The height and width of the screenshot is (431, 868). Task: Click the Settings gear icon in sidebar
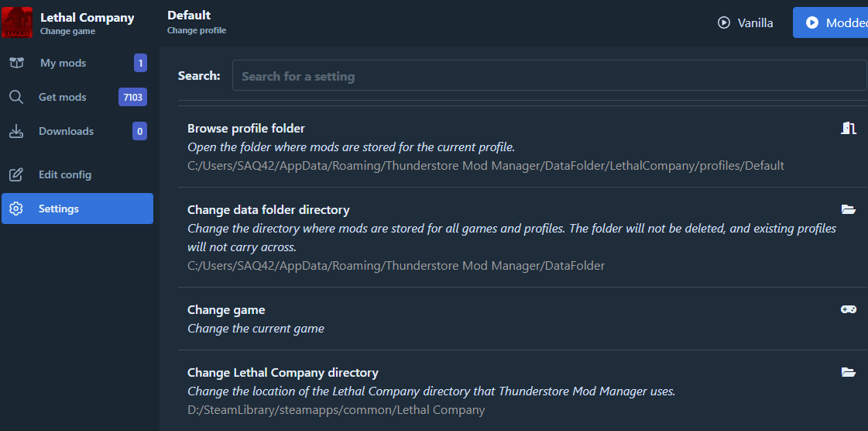point(16,209)
